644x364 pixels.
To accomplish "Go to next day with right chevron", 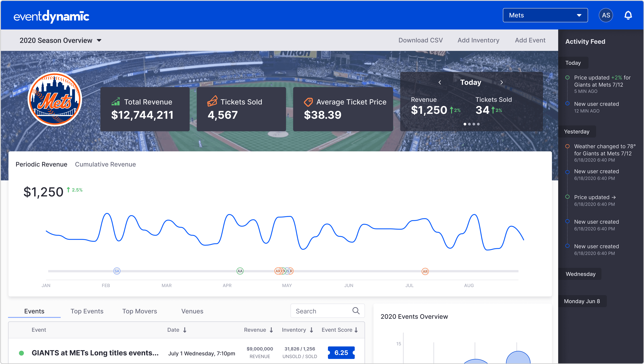I will 502,82.
